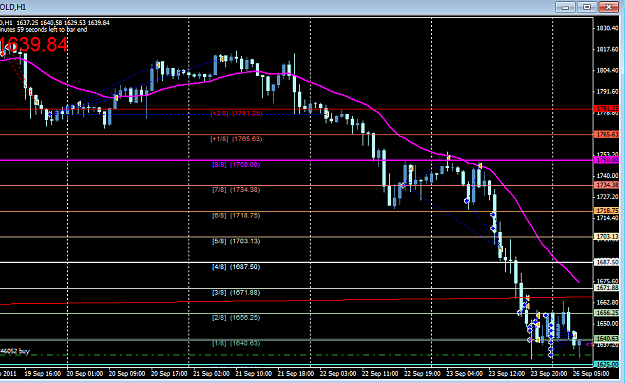This screenshot has height=383, width=625.
Task: Click the red 1781.25 price axis tag
Action: (607, 109)
